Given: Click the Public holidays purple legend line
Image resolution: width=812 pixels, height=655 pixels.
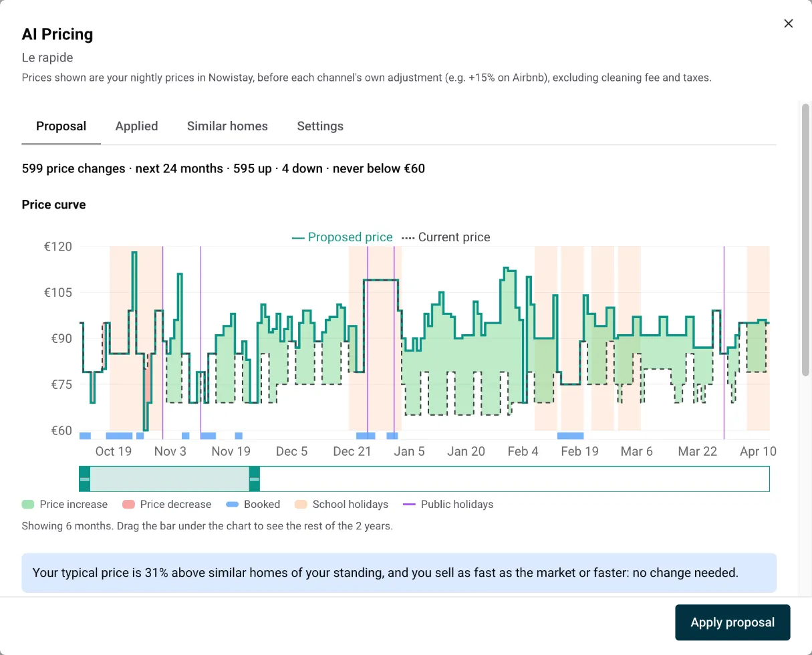Looking at the screenshot, I should pyautogui.click(x=409, y=505).
